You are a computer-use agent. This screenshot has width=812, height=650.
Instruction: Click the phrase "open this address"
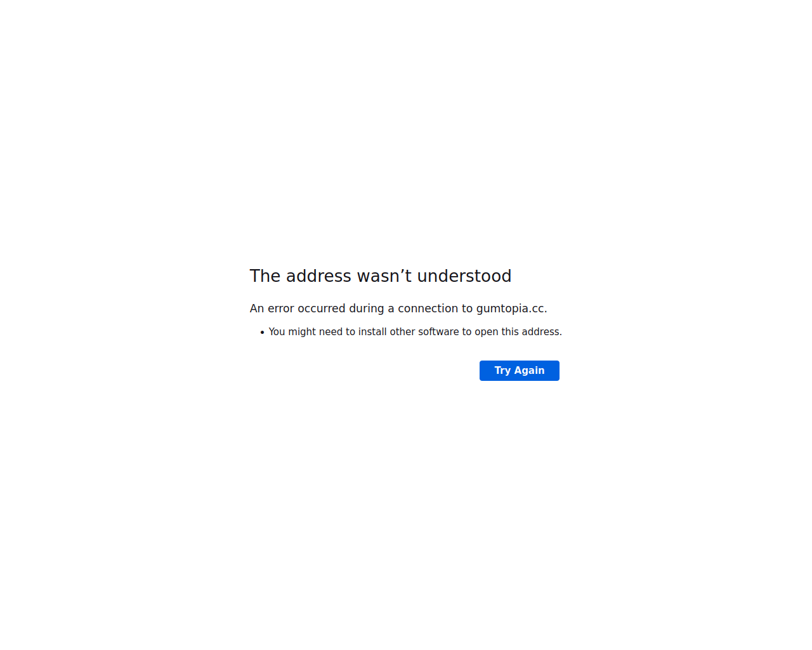(518, 332)
